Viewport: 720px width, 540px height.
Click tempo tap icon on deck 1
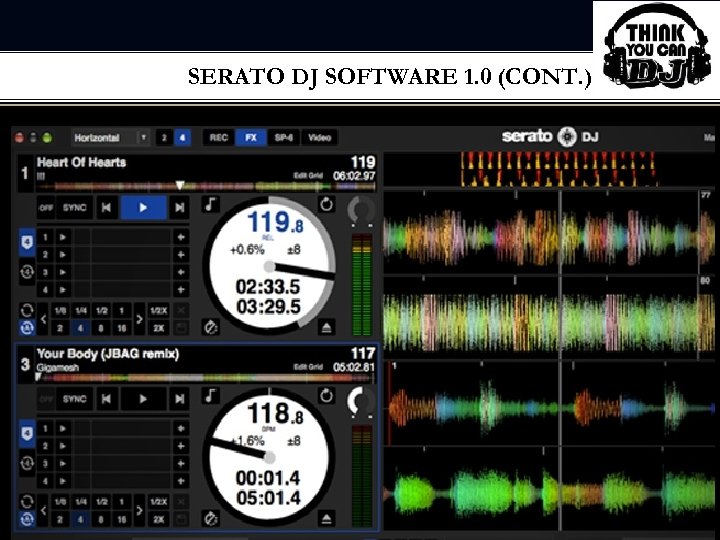click(210, 327)
